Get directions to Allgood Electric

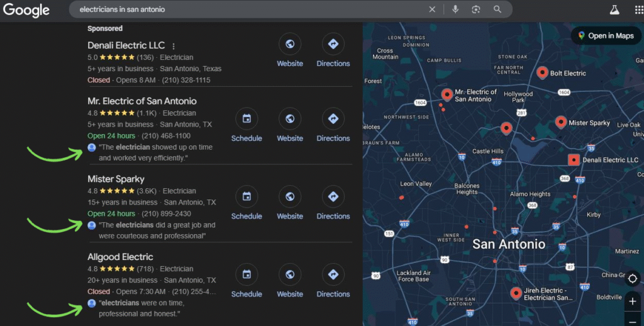pos(333,274)
